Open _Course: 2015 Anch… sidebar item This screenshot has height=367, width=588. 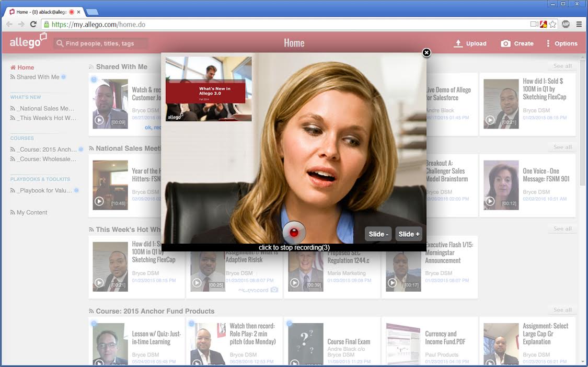click(43, 150)
